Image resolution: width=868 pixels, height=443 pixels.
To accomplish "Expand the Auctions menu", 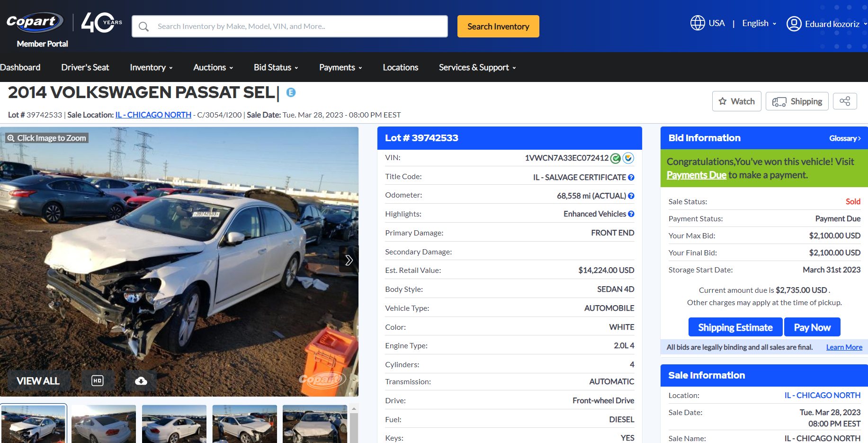I will (213, 67).
